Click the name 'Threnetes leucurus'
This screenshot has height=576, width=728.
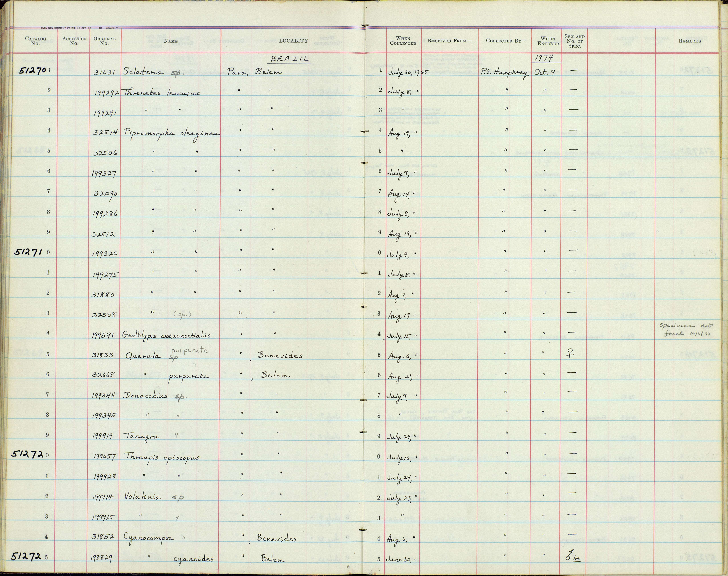pos(162,92)
